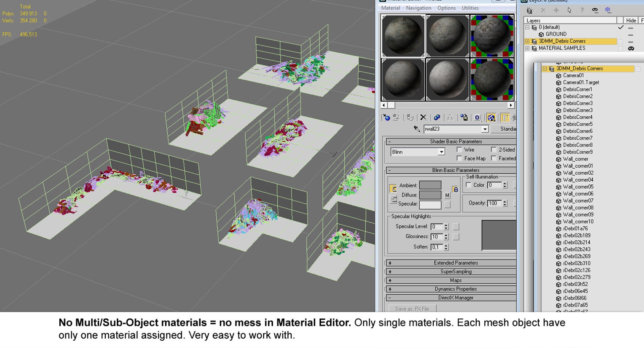Collapse the Blinn Basic Parameters rollout header
644x348 pixels.
click(451, 170)
